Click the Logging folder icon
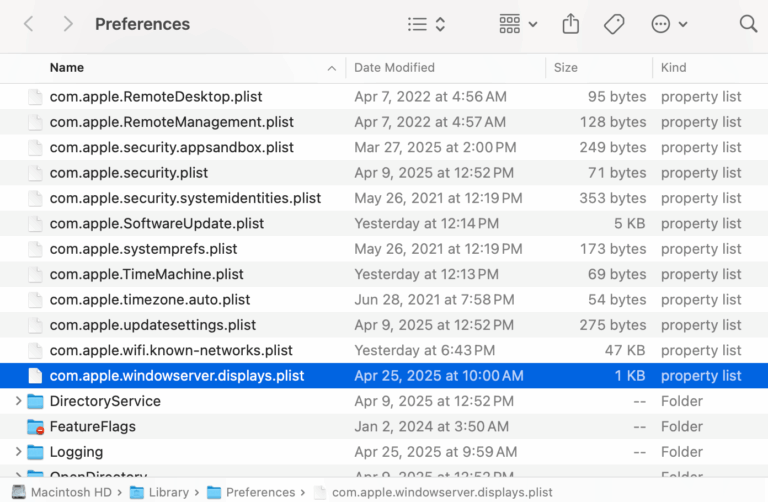The height and width of the screenshot is (502, 768). 35,452
